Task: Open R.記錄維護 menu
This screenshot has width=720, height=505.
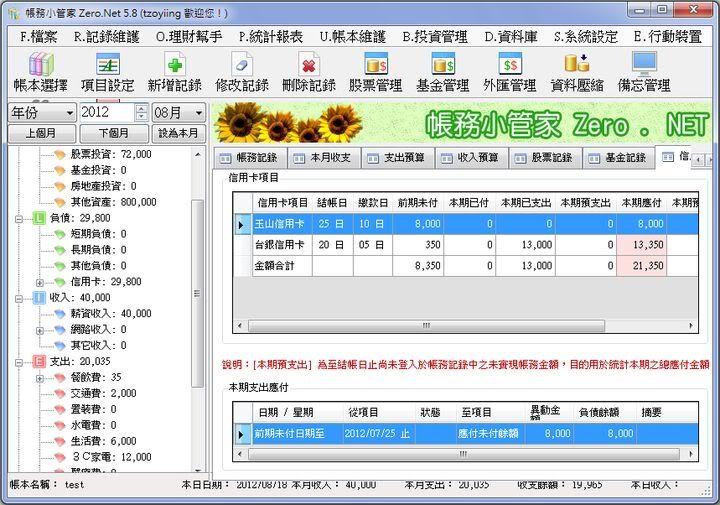Action: click(107, 37)
